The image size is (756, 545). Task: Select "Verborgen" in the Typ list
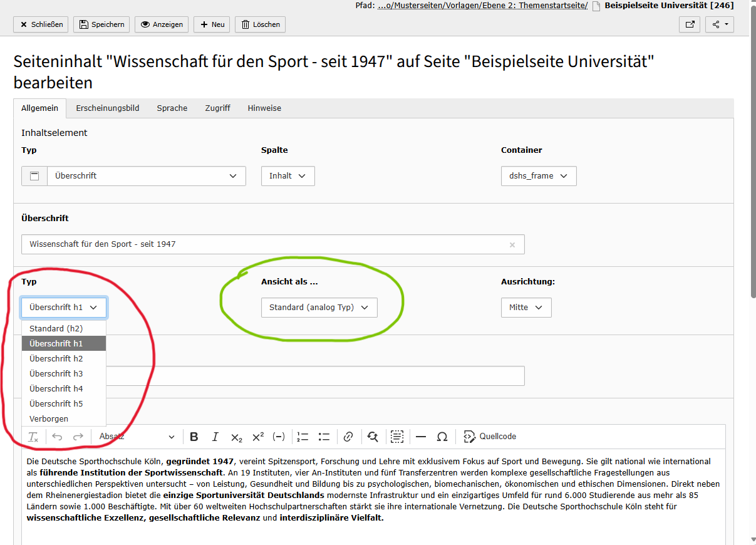click(49, 419)
